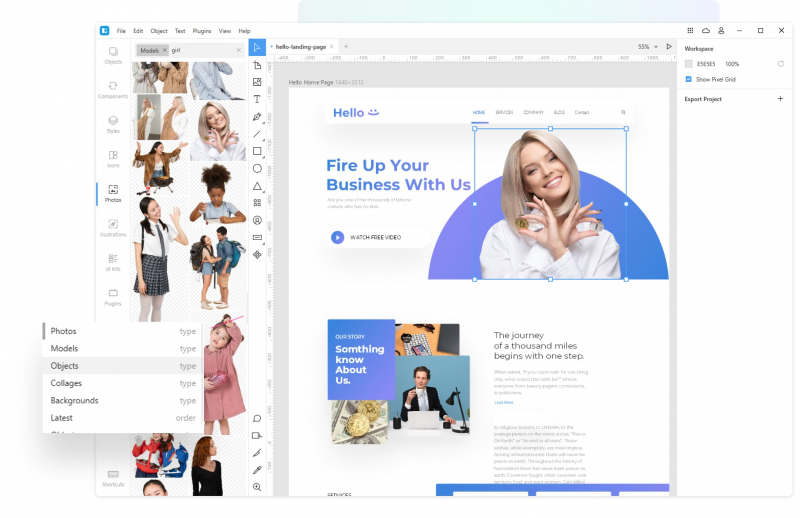This screenshot has width=800, height=518.
Task: Open the Components sidebar panel
Action: point(113,90)
